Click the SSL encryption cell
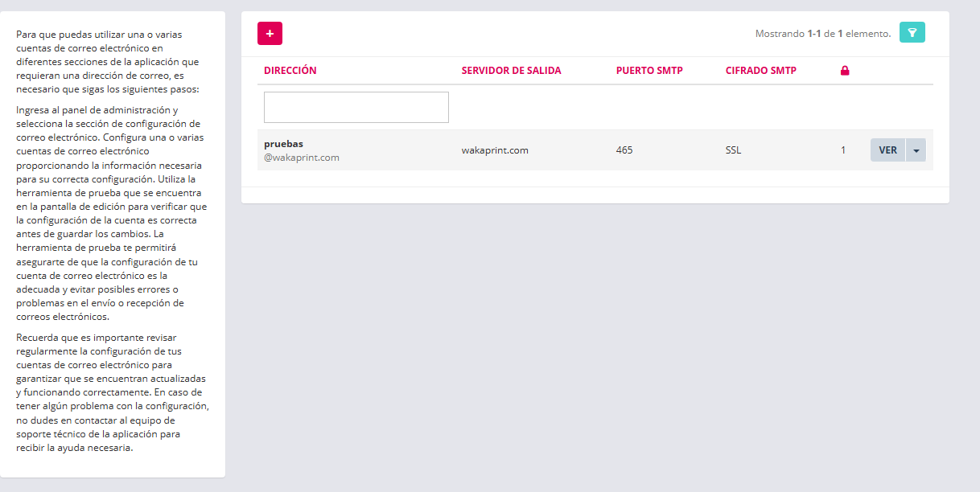This screenshot has width=980, height=492. click(733, 150)
